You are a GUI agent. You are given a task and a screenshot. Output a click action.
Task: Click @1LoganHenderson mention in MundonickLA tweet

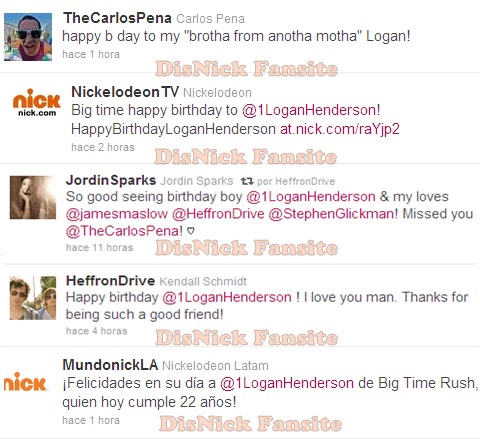(x=287, y=383)
